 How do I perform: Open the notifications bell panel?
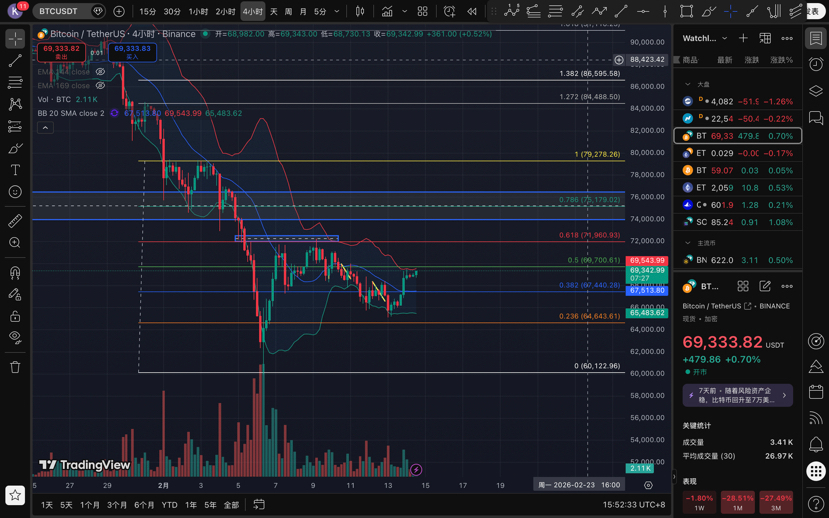[x=816, y=444]
